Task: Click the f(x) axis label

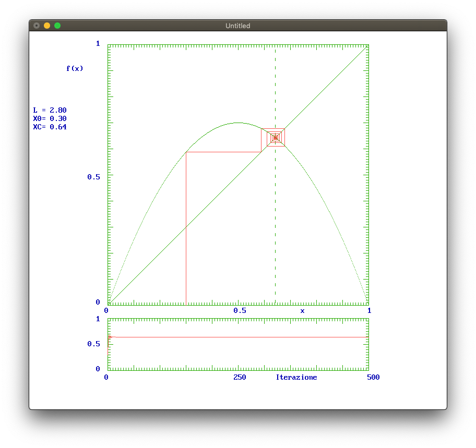Action: tap(75, 68)
